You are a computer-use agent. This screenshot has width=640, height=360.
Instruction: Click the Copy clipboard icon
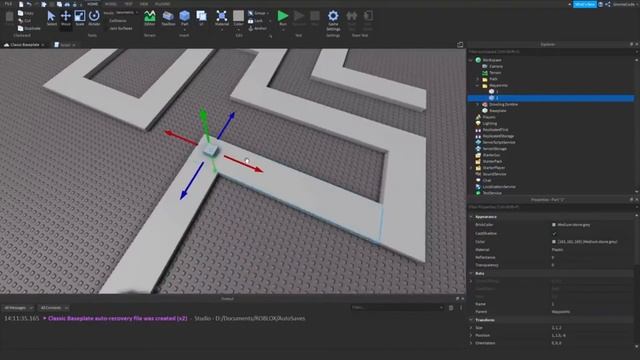click(20, 13)
